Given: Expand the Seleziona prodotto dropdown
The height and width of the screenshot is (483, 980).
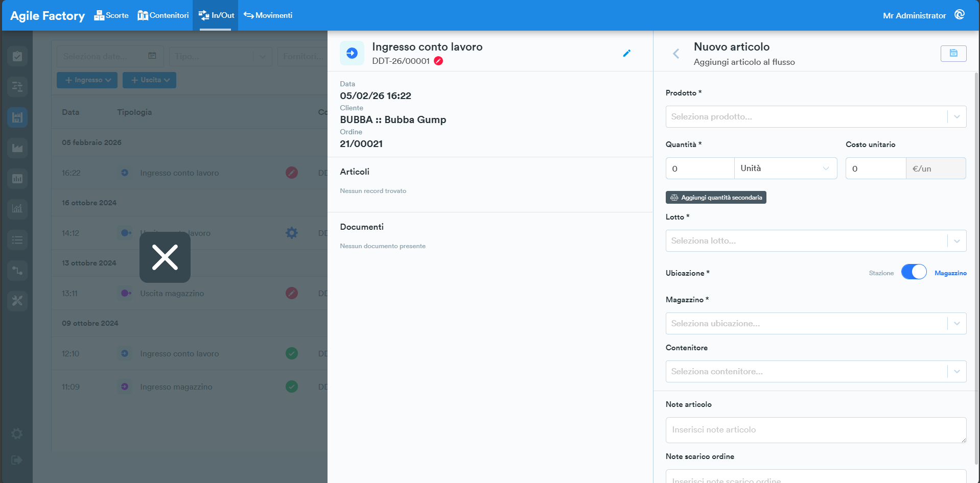Looking at the screenshot, I should 815,116.
